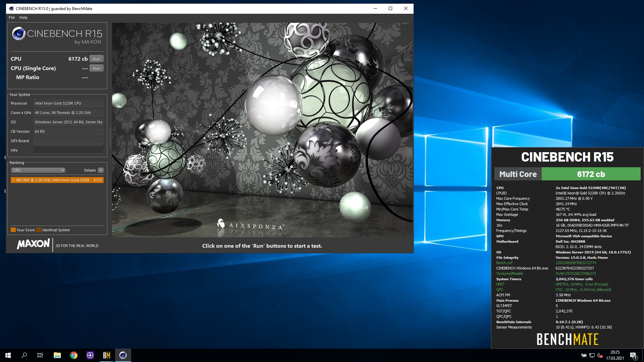Click the Processor name field
This screenshot has width=644, height=362.
pyautogui.click(x=68, y=103)
